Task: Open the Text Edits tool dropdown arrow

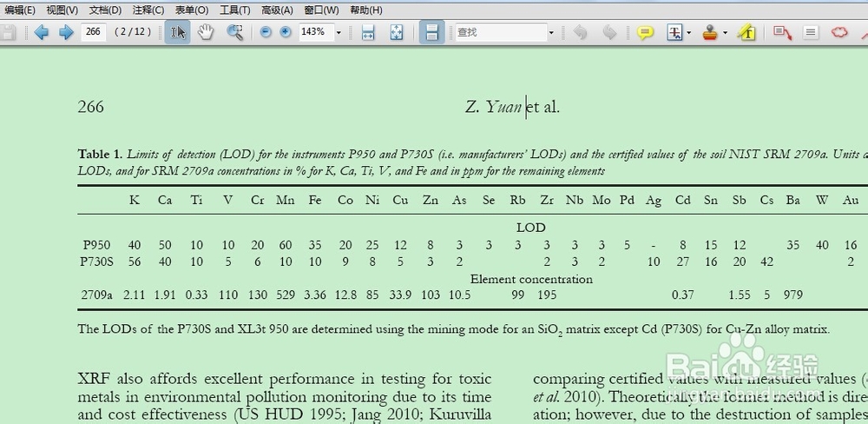Action: [688, 33]
